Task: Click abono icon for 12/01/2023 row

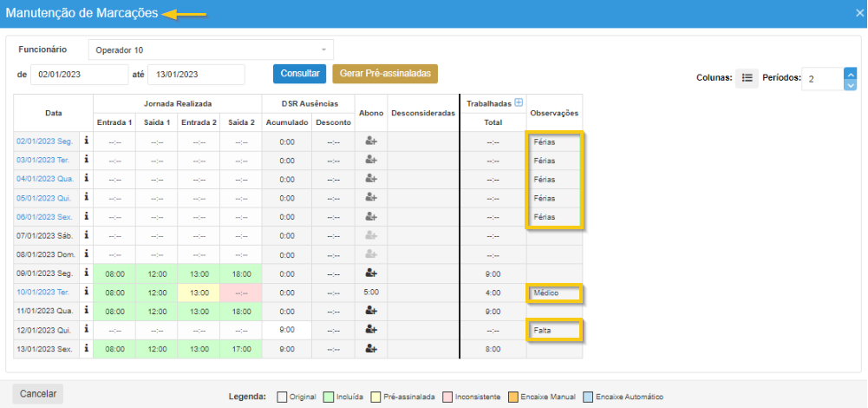Action: [x=371, y=329]
